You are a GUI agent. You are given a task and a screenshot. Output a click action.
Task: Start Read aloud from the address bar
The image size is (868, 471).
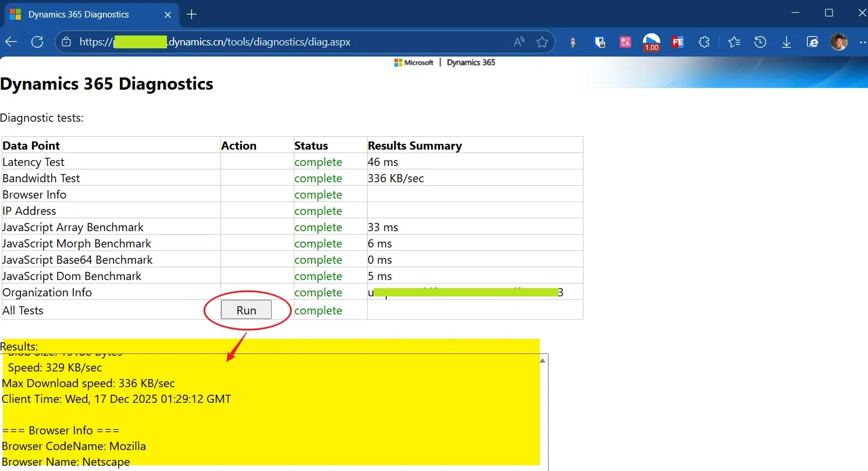[x=518, y=42]
